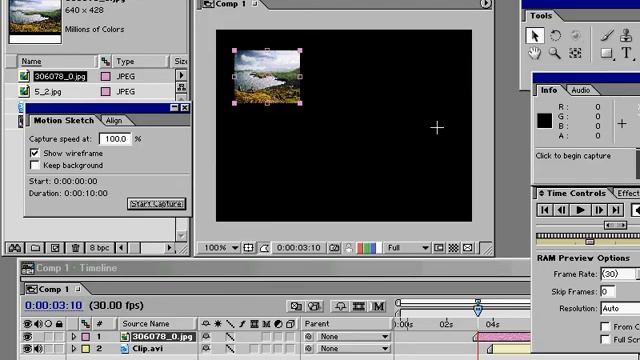Expand layer 1 306078_0.jpg properties
Image resolution: width=640 pixels, height=360 pixels.
[x=74, y=337]
